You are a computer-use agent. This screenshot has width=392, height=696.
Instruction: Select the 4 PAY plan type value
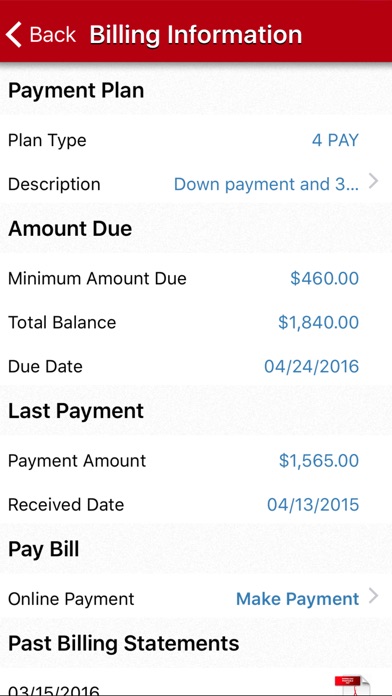click(335, 141)
